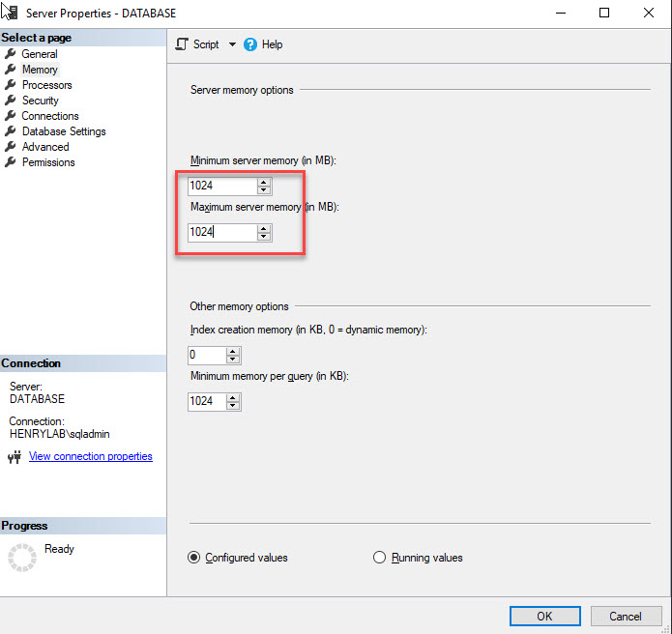This screenshot has height=634, width=672.
Task: Click the wrench icon beside Connections
Action: (x=11, y=116)
